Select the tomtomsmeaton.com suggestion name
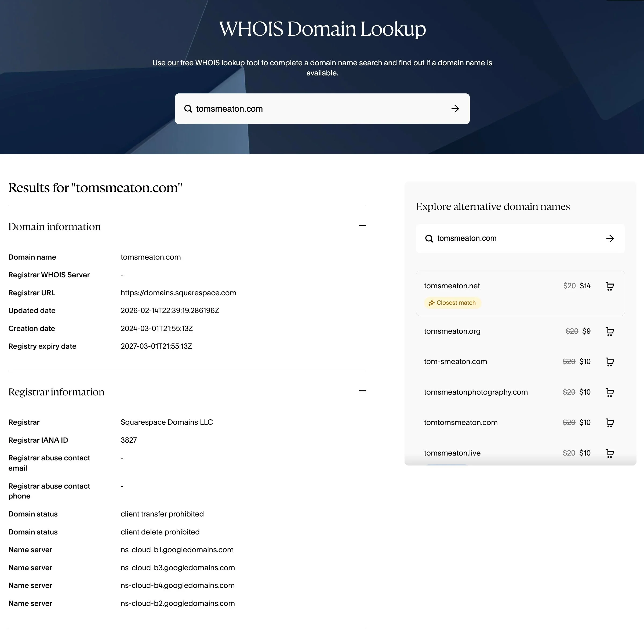The image size is (644, 644). (x=461, y=422)
